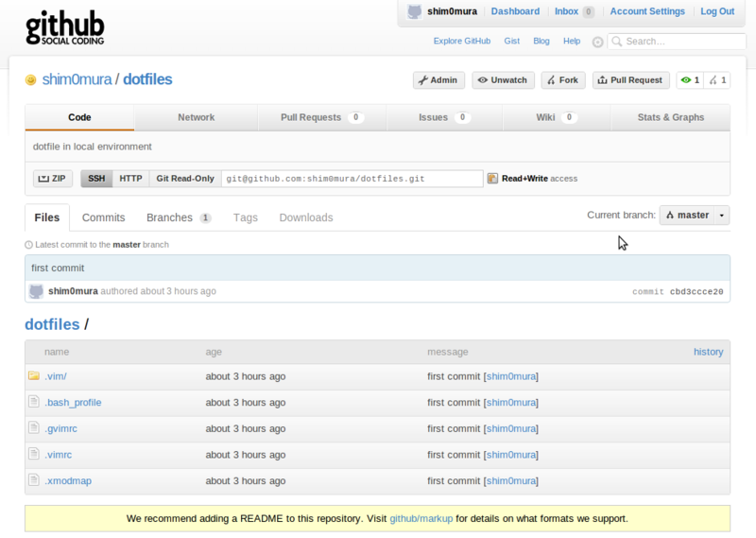Click the .vim folder icon
Image resolution: width=756 pixels, height=538 pixels.
click(x=34, y=375)
